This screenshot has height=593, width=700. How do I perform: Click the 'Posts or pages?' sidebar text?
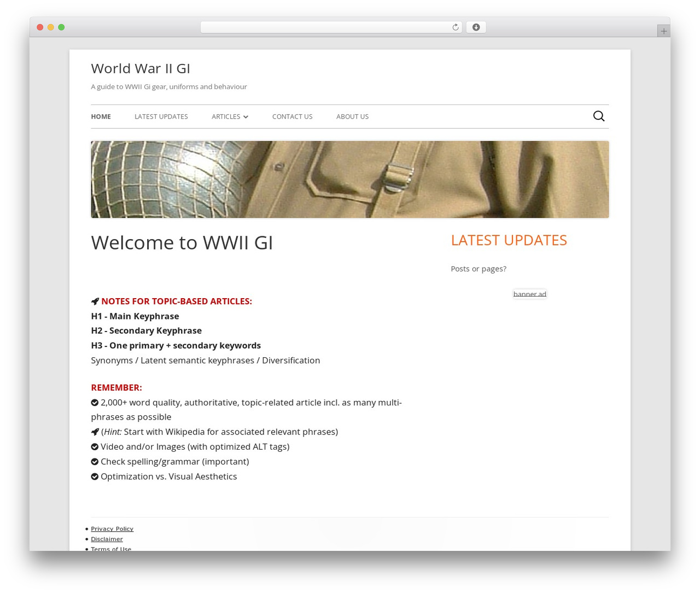coord(479,269)
